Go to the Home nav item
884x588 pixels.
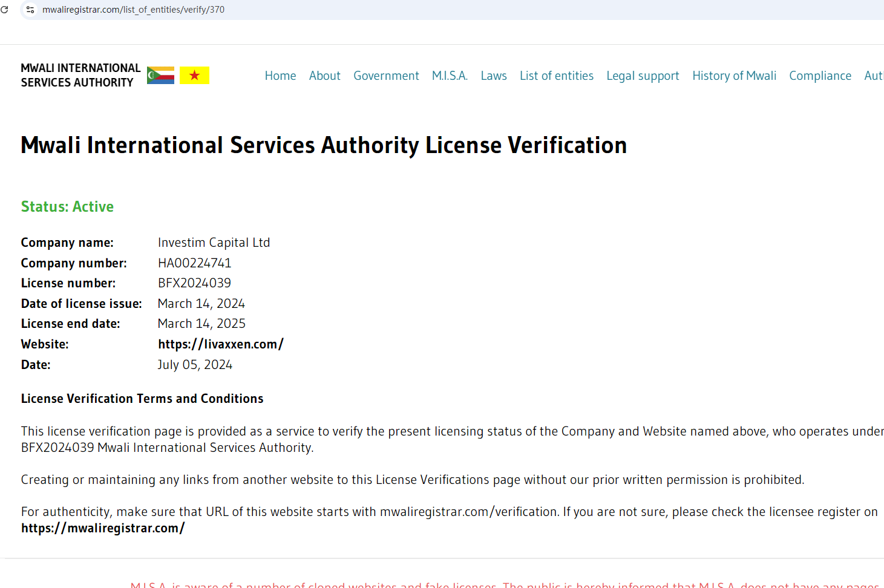click(280, 76)
